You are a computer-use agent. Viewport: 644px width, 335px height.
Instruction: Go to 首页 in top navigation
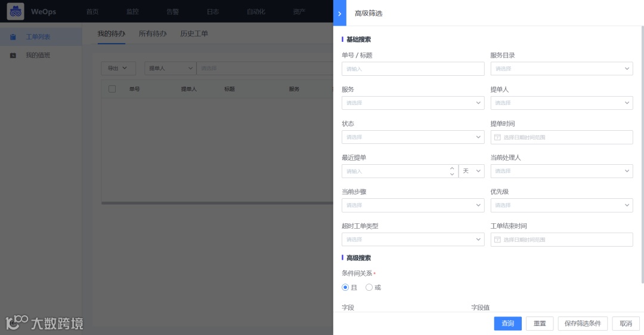click(x=92, y=11)
